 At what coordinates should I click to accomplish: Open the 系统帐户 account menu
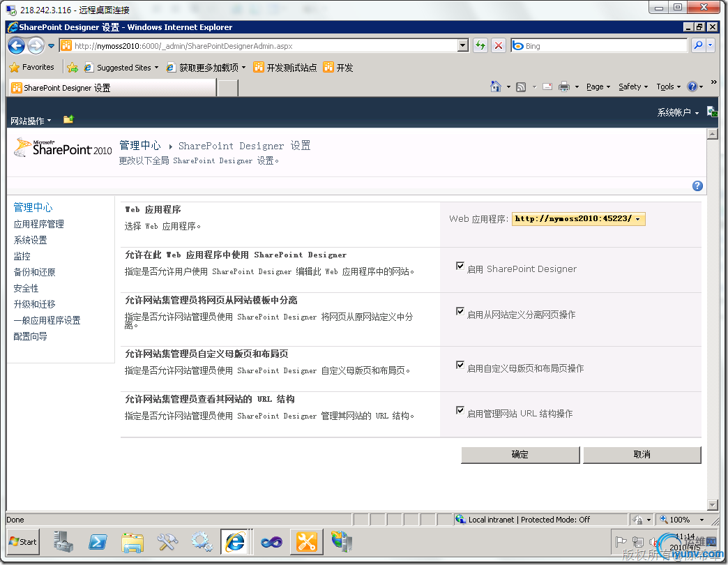tap(678, 112)
